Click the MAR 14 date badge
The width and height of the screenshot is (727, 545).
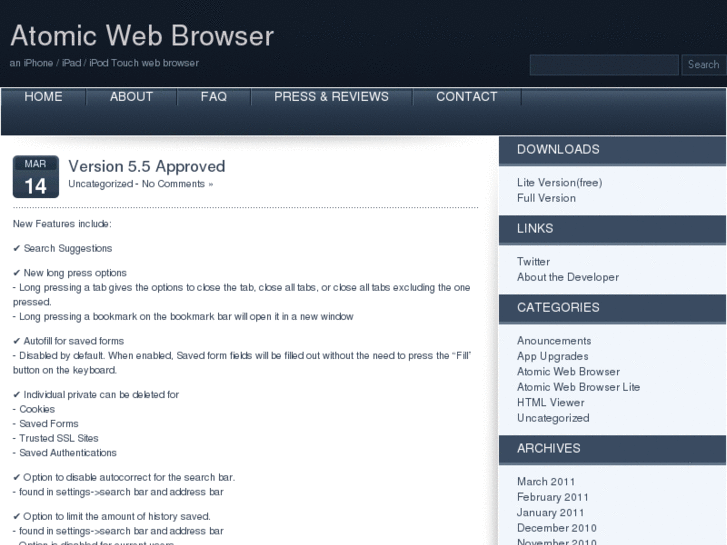pyautogui.click(x=36, y=177)
